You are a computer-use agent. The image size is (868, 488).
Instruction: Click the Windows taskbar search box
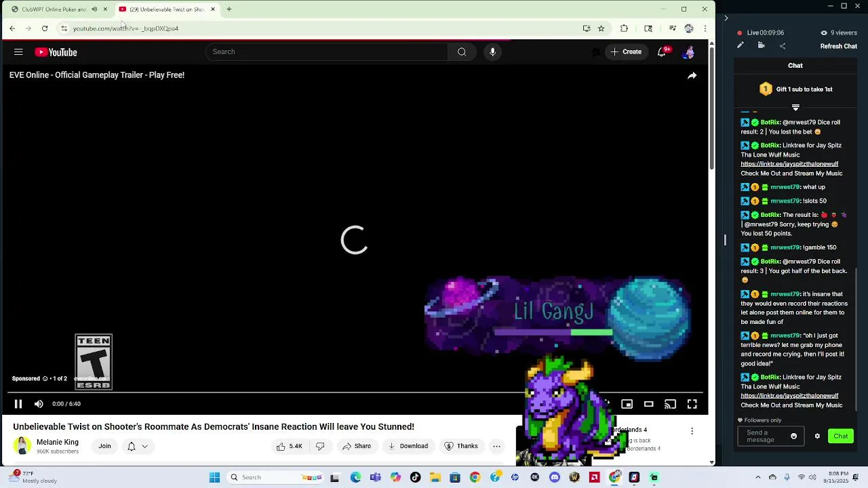pos(275,478)
